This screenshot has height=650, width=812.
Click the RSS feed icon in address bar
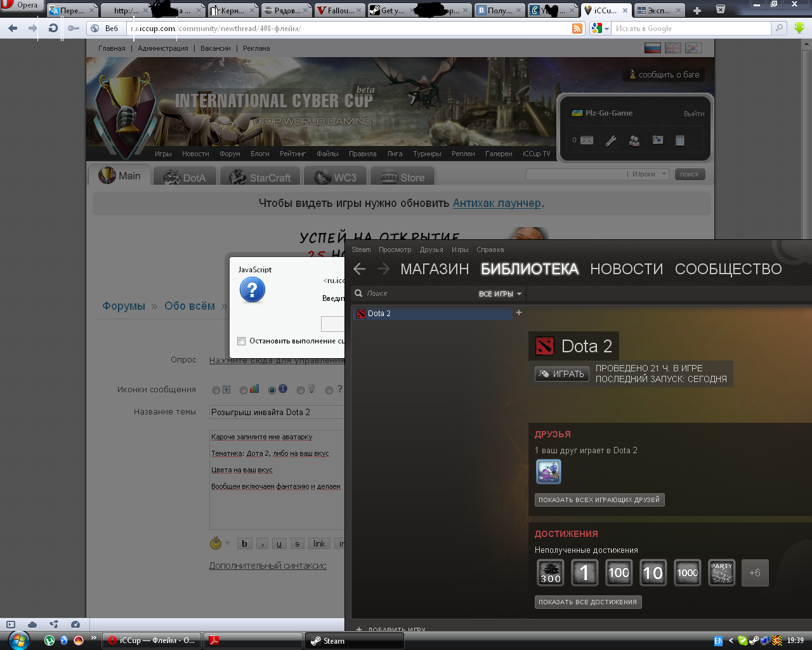tap(577, 29)
